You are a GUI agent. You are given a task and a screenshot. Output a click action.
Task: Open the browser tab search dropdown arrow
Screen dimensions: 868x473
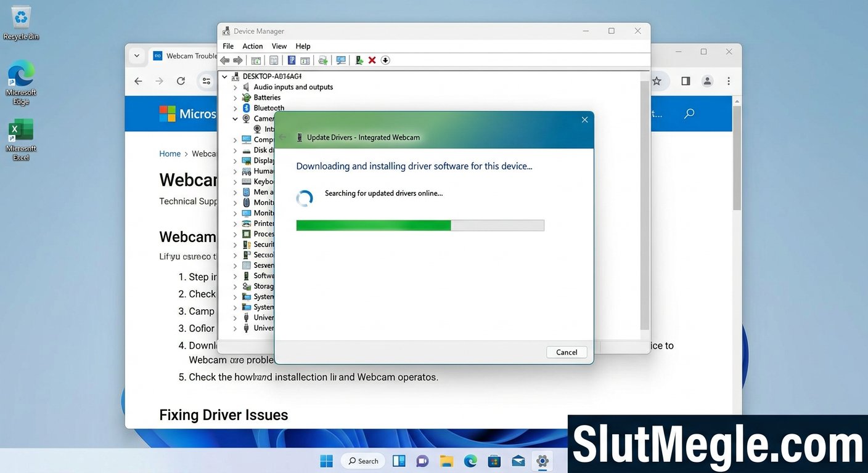pyautogui.click(x=136, y=55)
